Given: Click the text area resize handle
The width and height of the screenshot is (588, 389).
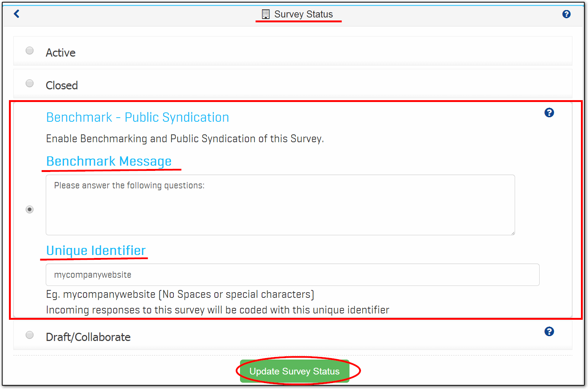Looking at the screenshot, I should pos(512,233).
